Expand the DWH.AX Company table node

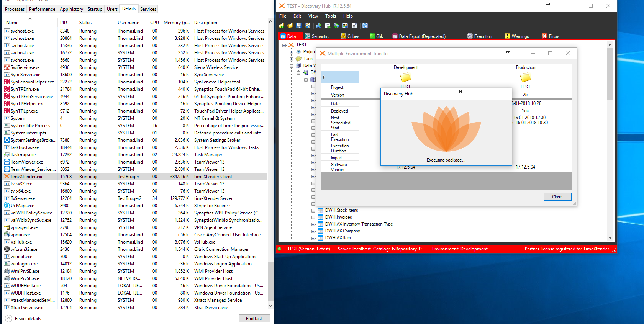313,231
